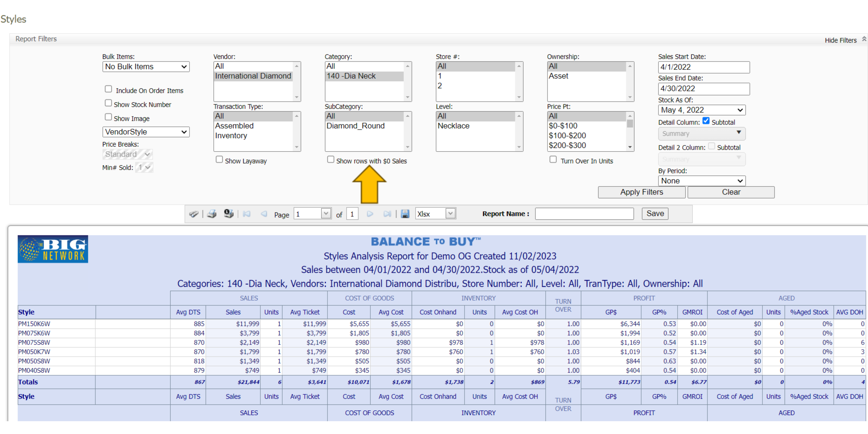
Task: Click the Sales Start Date field
Action: pyautogui.click(x=704, y=67)
